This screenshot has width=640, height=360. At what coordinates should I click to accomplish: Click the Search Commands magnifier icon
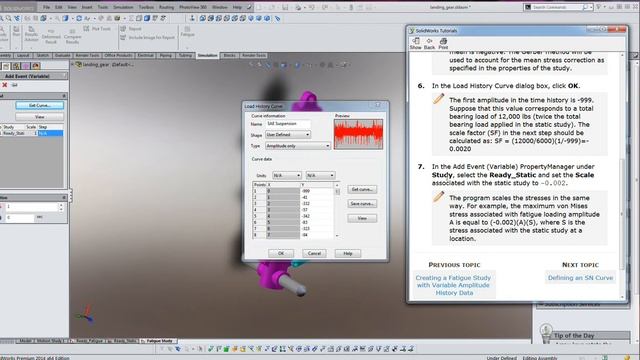585,7
